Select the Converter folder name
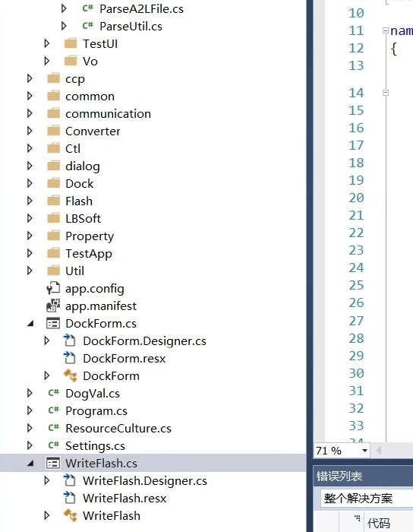The height and width of the screenshot is (532, 413). (x=93, y=131)
